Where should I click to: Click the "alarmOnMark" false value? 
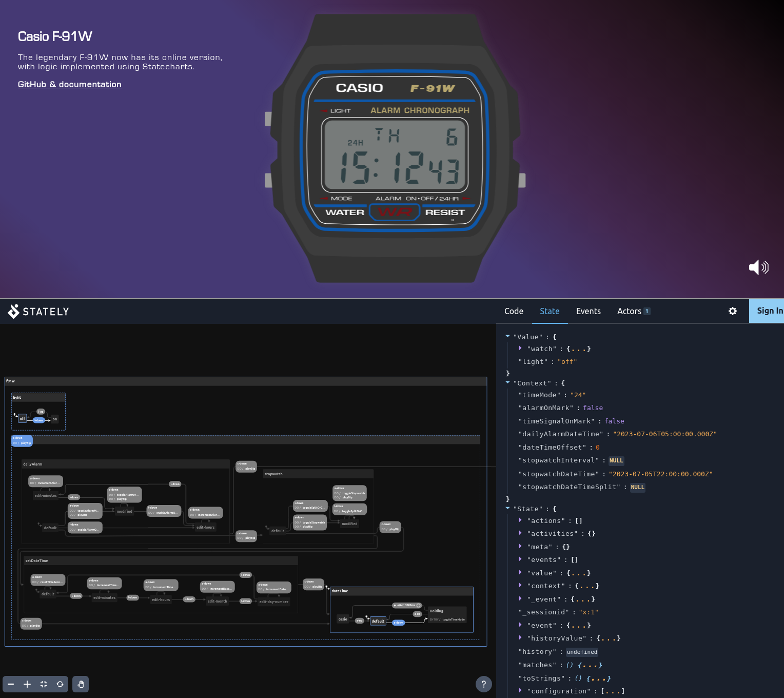(593, 408)
